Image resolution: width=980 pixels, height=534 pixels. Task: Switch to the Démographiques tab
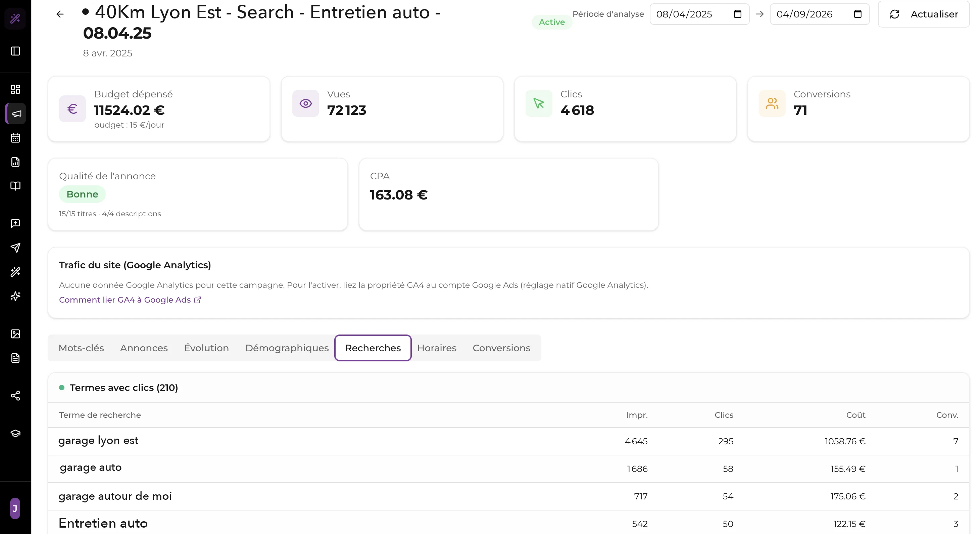coord(287,348)
